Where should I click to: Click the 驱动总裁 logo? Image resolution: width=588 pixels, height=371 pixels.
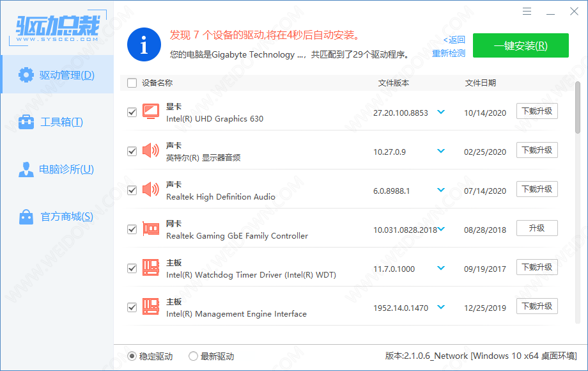tap(58, 29)
